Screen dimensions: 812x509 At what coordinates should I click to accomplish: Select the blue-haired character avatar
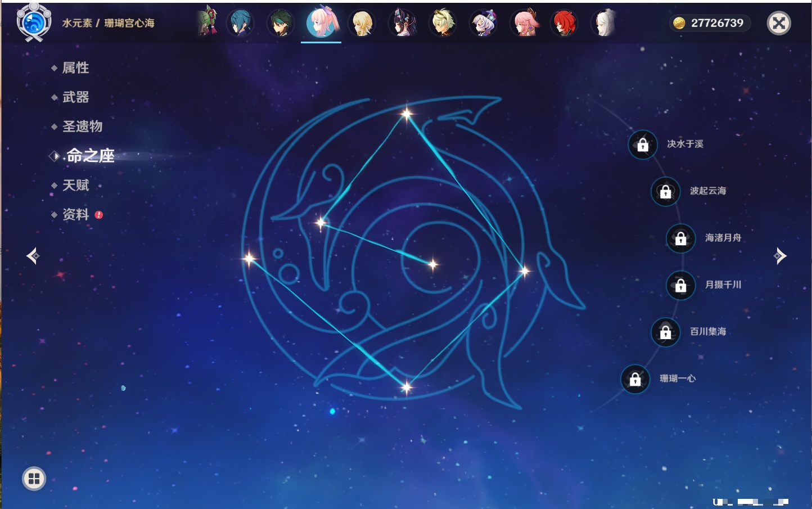coord(241,23)
